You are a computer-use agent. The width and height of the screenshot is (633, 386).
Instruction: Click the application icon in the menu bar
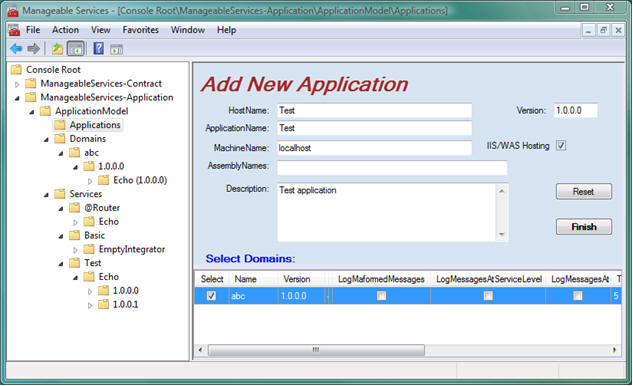pyautogui.click(x=14, y=30)
